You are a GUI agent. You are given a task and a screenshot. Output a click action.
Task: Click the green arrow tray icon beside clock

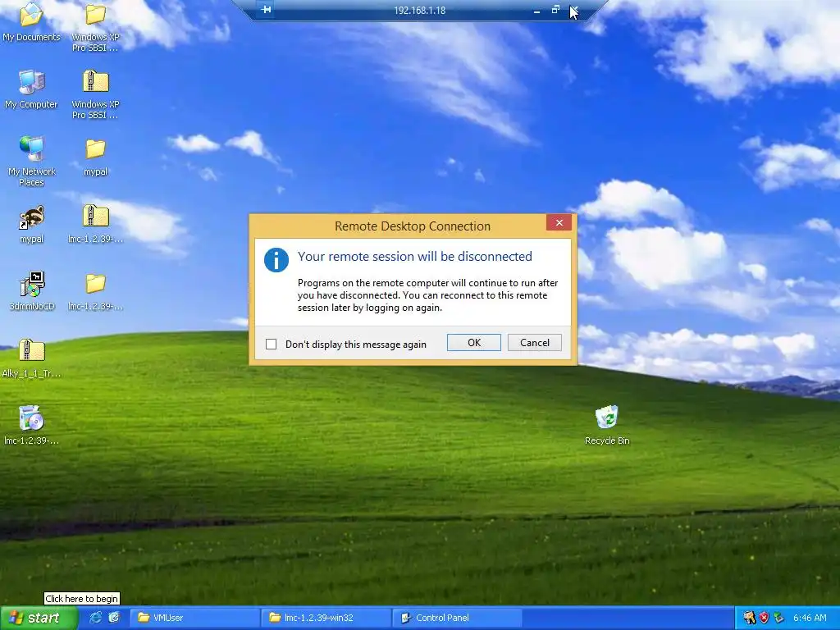coord(779,618)
